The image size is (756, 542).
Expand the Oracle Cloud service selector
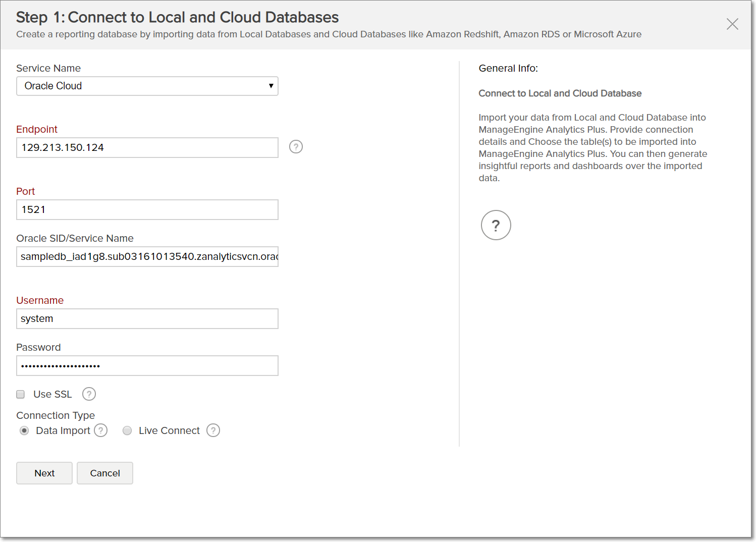point(147,86)
